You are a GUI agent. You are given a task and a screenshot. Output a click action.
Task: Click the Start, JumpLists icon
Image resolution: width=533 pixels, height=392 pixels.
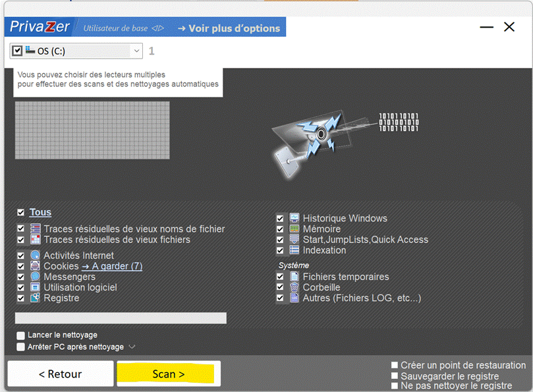pos(295,239)
